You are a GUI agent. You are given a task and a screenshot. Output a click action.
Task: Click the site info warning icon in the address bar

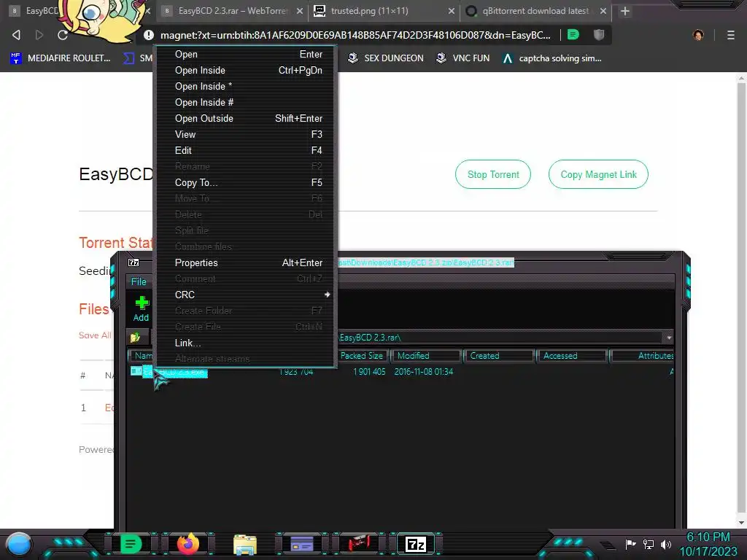[x=149, y=35]
